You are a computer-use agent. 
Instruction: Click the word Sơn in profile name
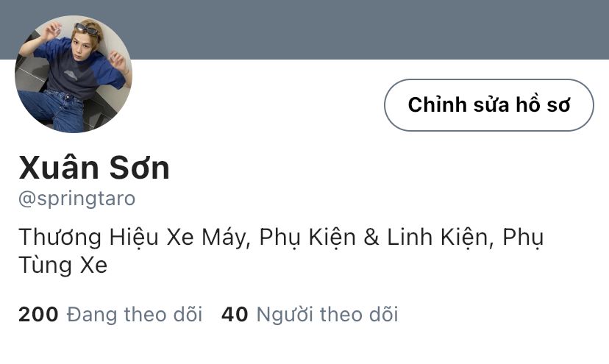click(140, 168)
